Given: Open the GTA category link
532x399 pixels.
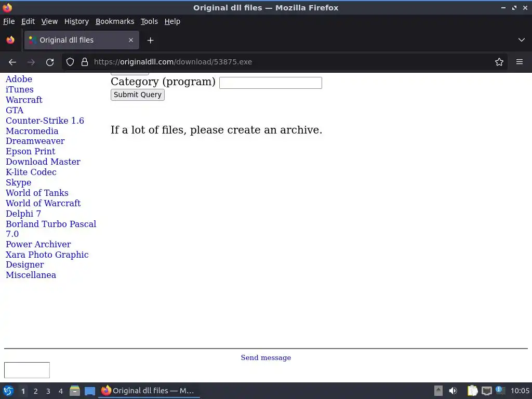Looking at the screenshot, I should tap(15, 110).
